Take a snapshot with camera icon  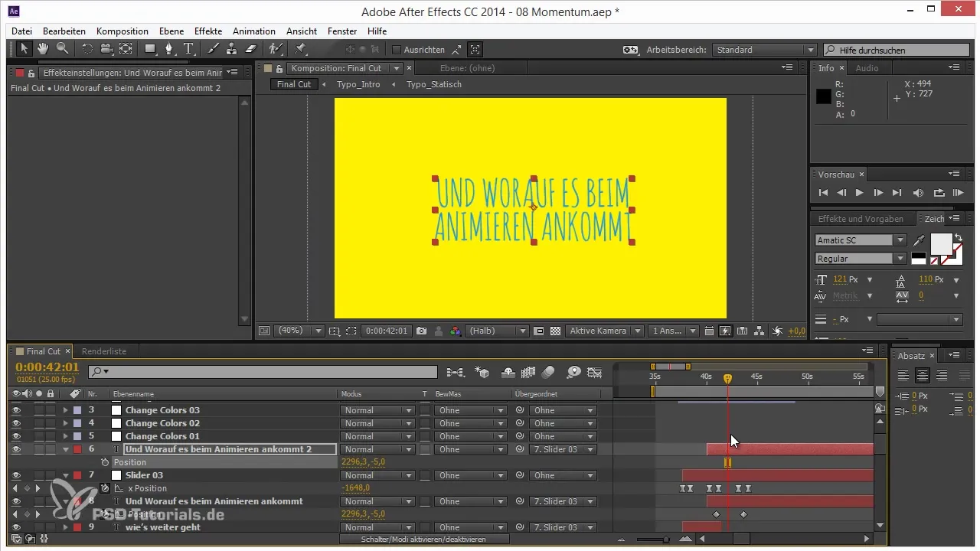click(x=421, y=331)
